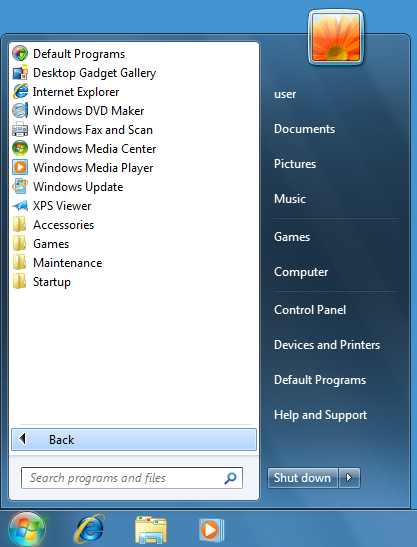The image size is (417, 547).
Task: Open the user personal folder link
Action: coord(285,94)
